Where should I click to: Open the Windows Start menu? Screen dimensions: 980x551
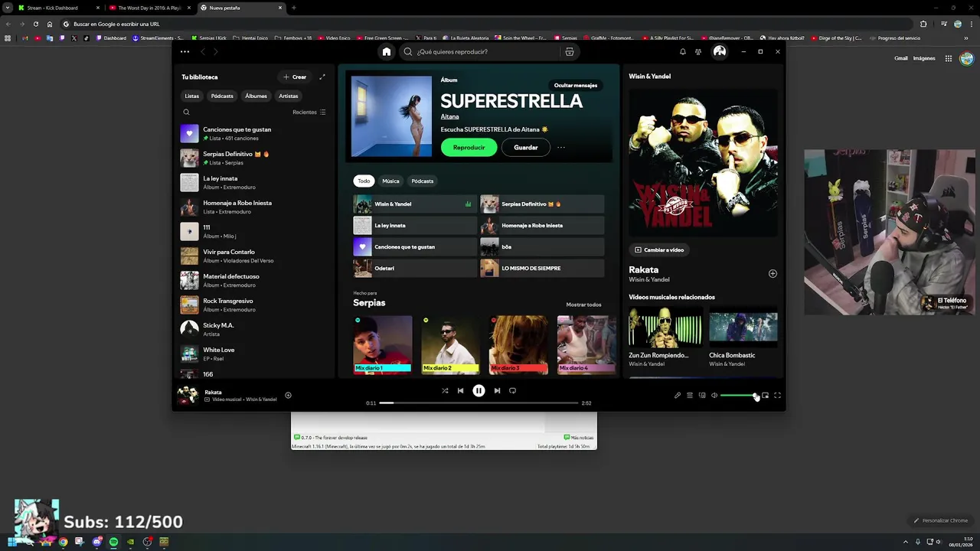pyautogui.click(x=12, y=542)
